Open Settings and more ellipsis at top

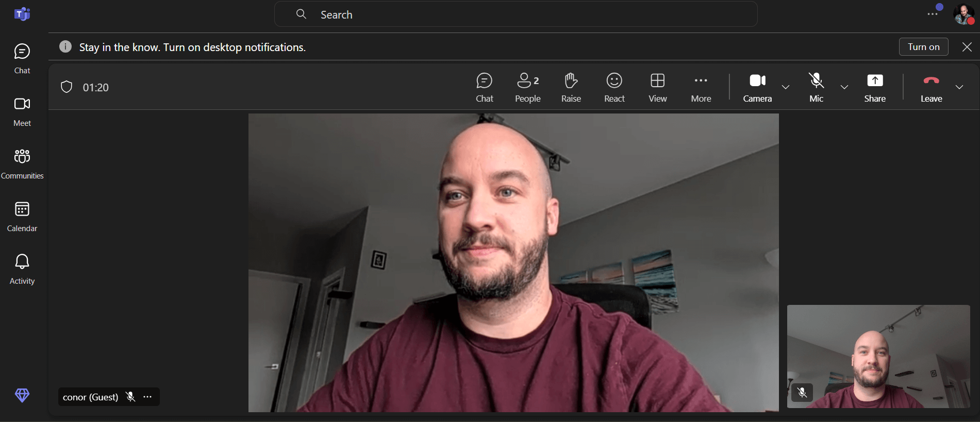(933, 14)
